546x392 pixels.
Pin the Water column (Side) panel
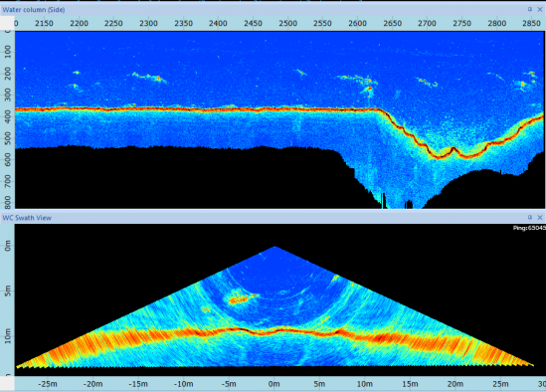click(x=530, y=9)
